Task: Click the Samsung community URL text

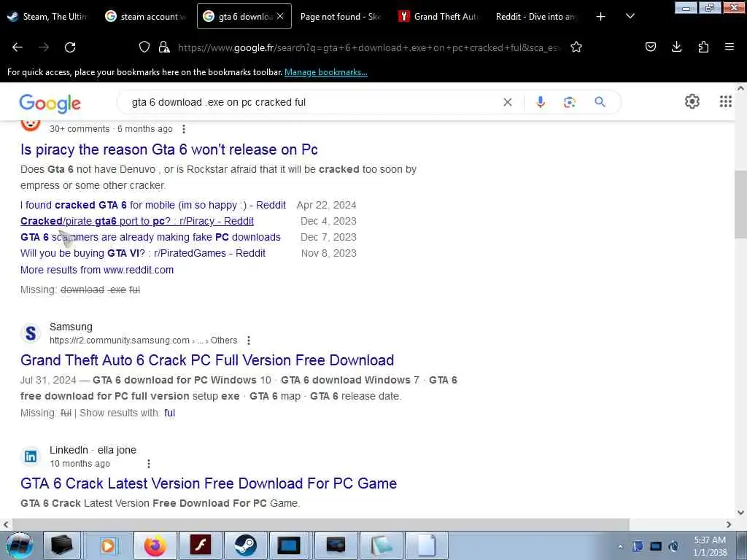Action: click(144, 341)
